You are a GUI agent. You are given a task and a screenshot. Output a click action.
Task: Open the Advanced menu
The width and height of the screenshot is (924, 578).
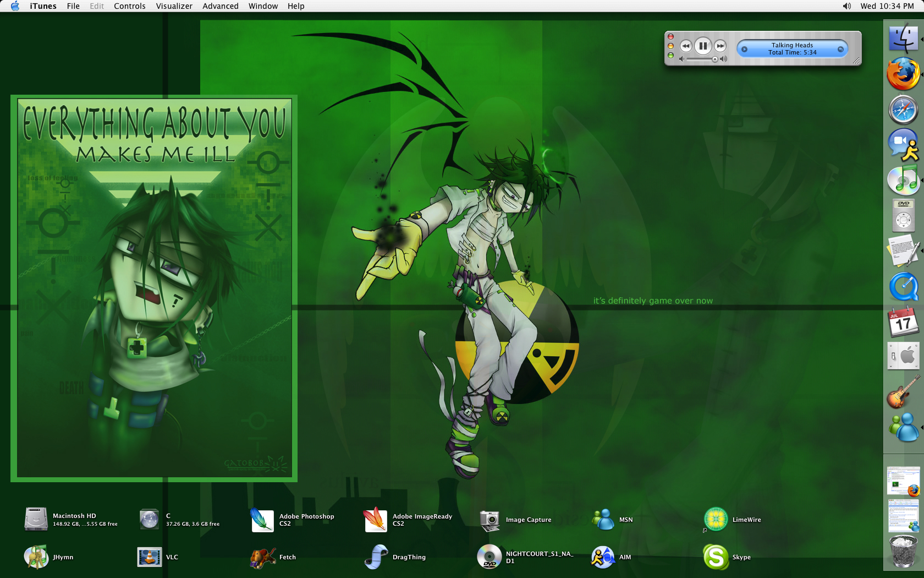click(x=221, y=6)
